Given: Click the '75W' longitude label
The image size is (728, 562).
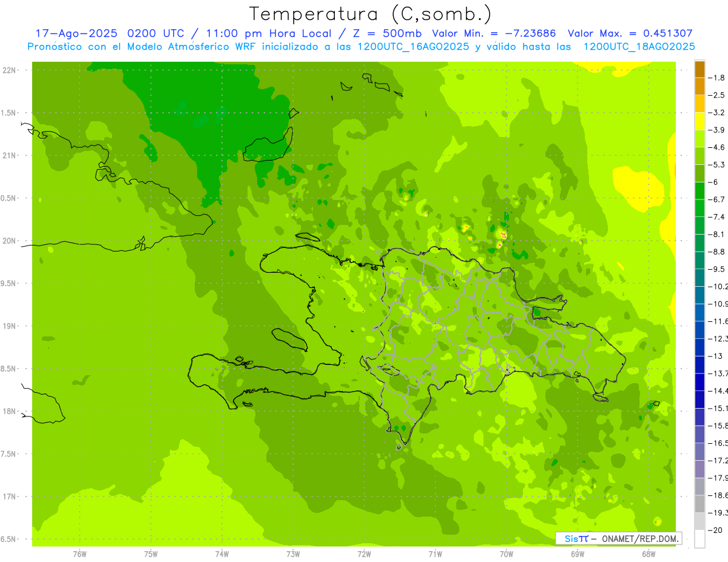Looking at the screenshot, I should coord(150,554).
